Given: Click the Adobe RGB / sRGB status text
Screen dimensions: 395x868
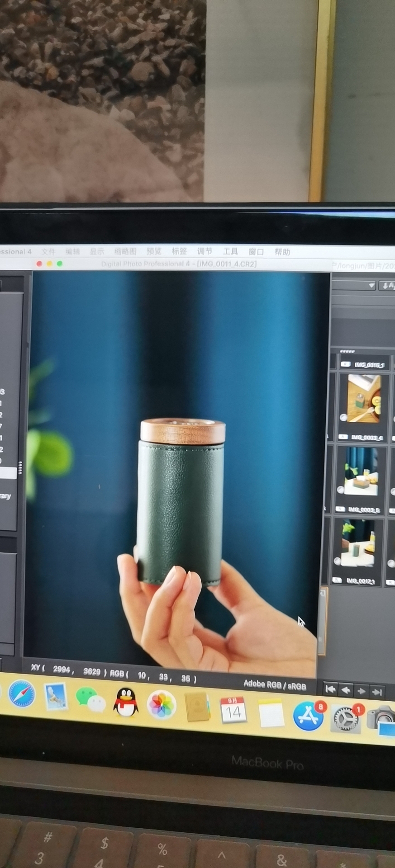Looking at the screenshot, I should pyautogui.click(x=275, y=685).
